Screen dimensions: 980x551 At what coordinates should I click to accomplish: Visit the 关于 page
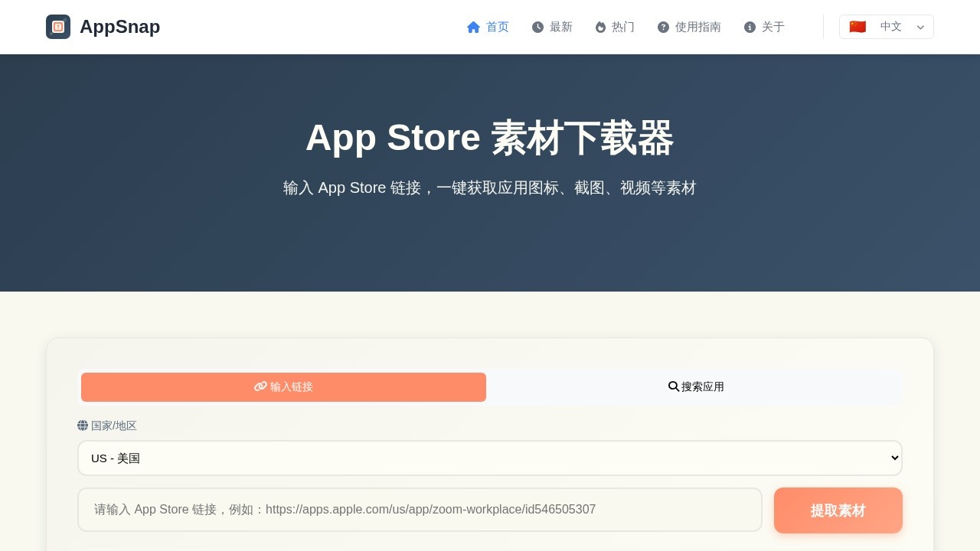click(773, 27)
